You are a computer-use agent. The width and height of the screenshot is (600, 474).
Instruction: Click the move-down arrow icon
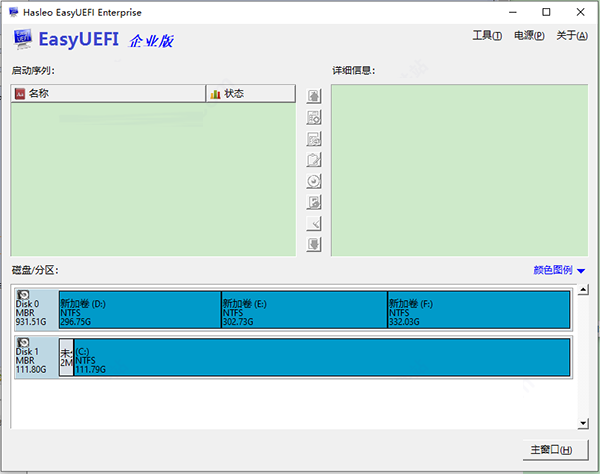pyautogui.click(x=314, y=244)
